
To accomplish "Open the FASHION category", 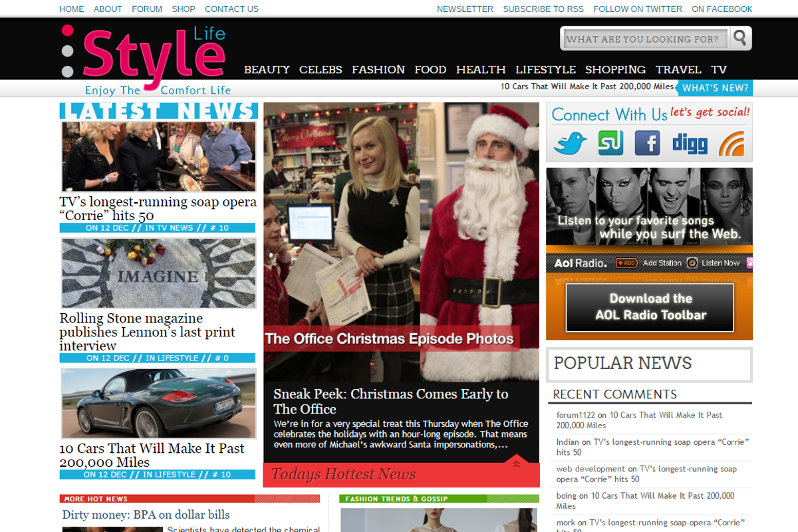I will 378,69.
